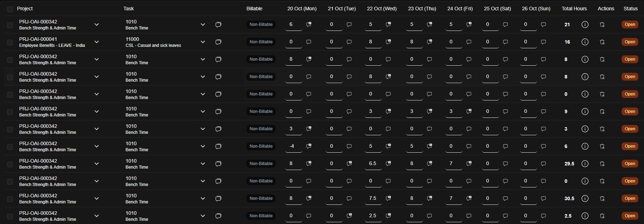Click the info icon for the 16-hour row
644x224 pixels.
[585, 42]
